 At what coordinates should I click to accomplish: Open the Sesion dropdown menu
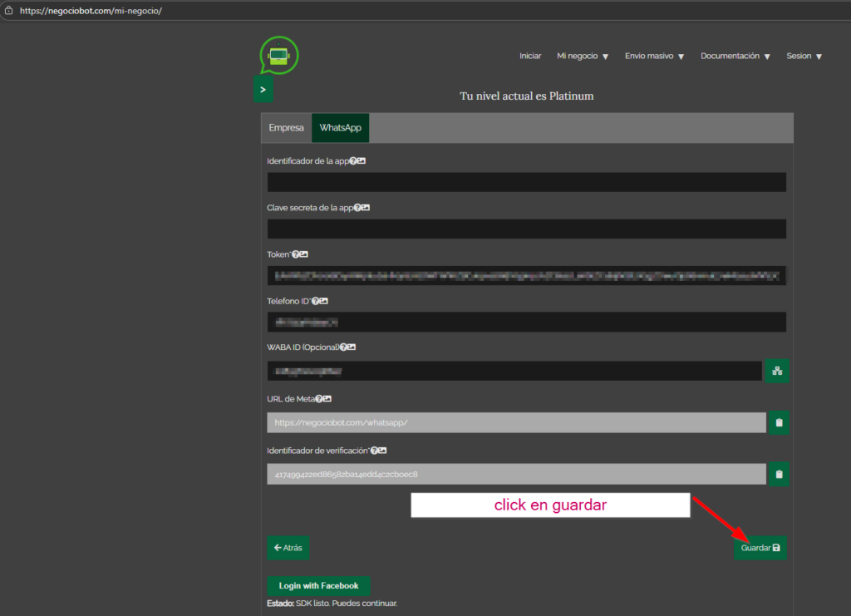[x=804, y=57]
